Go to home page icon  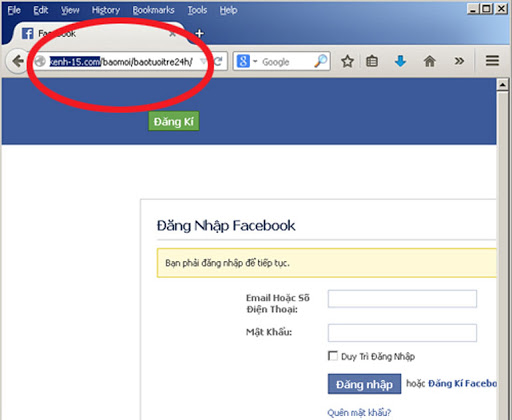click(429, 61)
